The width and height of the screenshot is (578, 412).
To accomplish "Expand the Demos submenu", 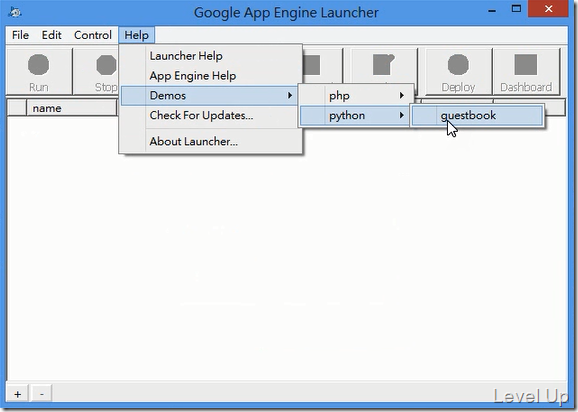I will pos(209,96).
